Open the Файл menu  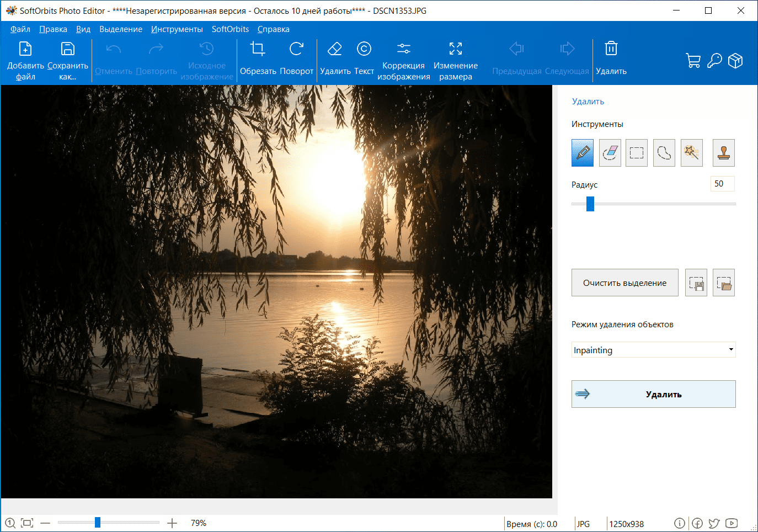click(20, 29)
